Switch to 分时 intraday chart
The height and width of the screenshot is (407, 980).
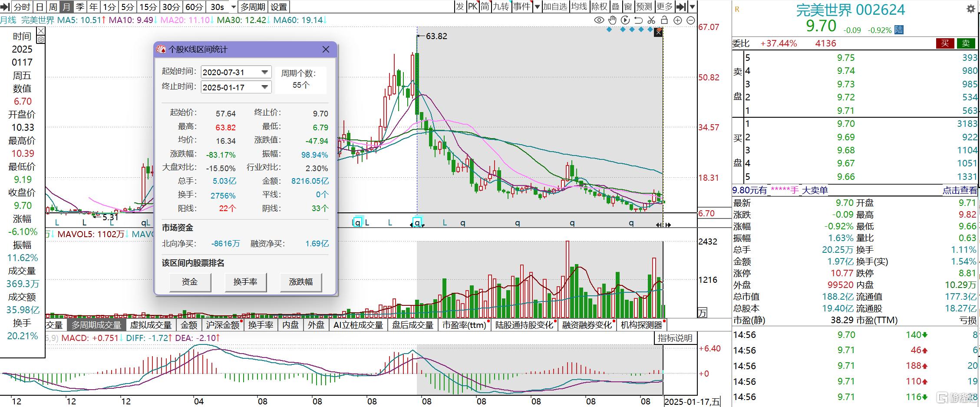[22, 7]
